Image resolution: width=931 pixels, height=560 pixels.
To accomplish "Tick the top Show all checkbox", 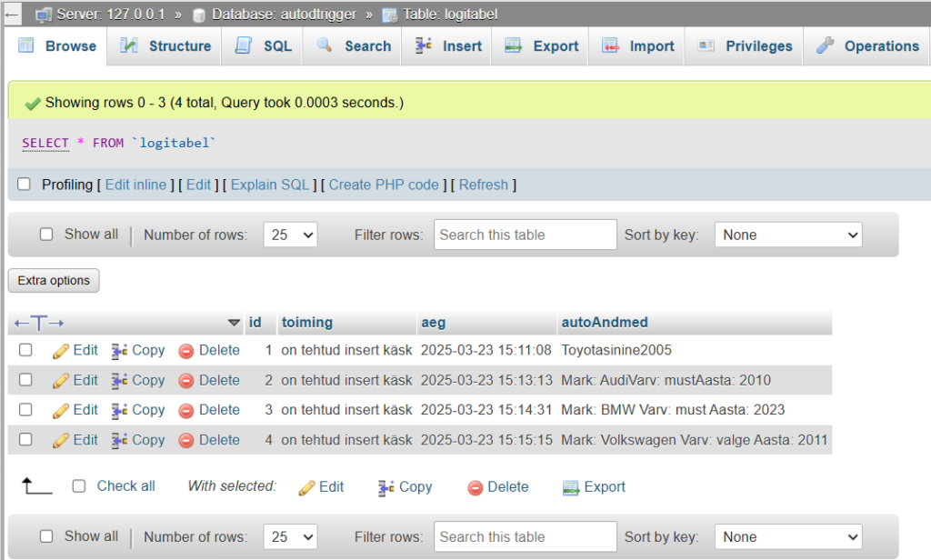I will (x=46, y=234).
